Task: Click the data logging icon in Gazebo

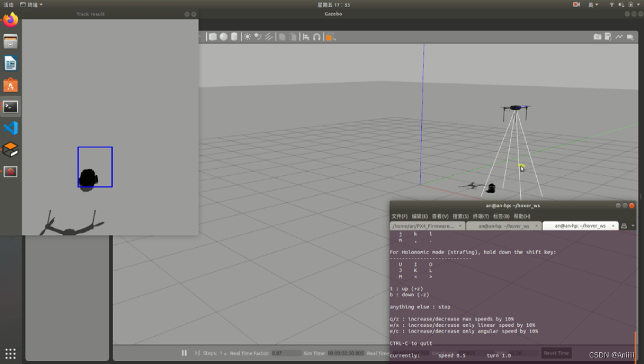Action: [x=608, y=37]
